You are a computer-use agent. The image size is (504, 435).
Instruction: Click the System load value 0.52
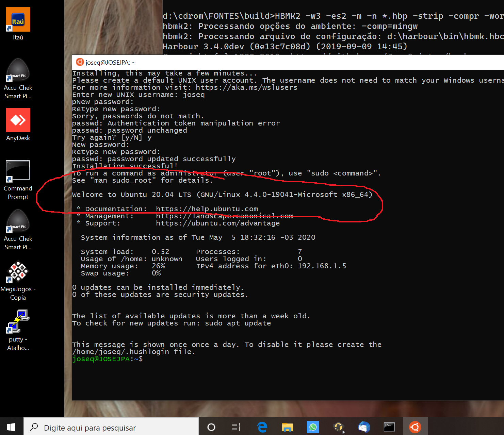pyautogui.click(x=160, y=252)
